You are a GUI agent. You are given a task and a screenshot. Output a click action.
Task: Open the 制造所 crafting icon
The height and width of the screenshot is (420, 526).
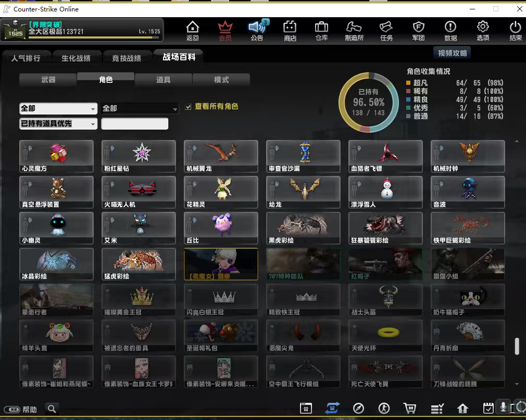click(354, 31)
